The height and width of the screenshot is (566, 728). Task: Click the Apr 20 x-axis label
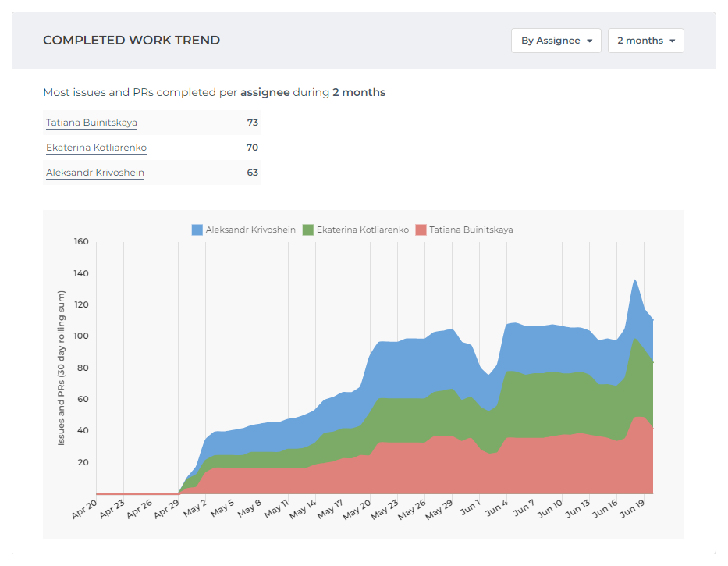point(84,509)
